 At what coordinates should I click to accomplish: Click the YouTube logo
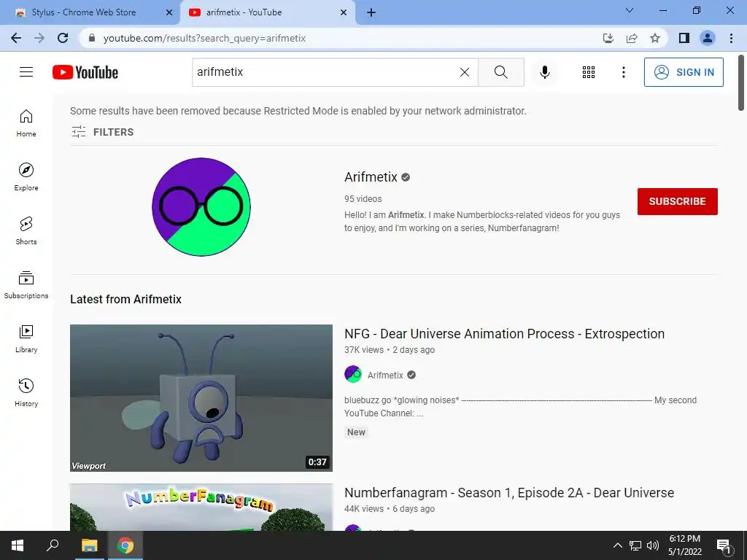(85, 72)
